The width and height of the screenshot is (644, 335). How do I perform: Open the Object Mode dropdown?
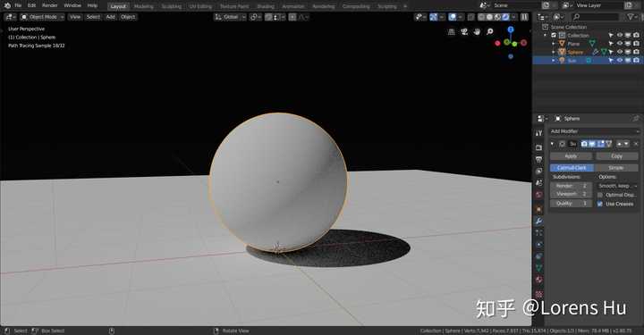42,17
